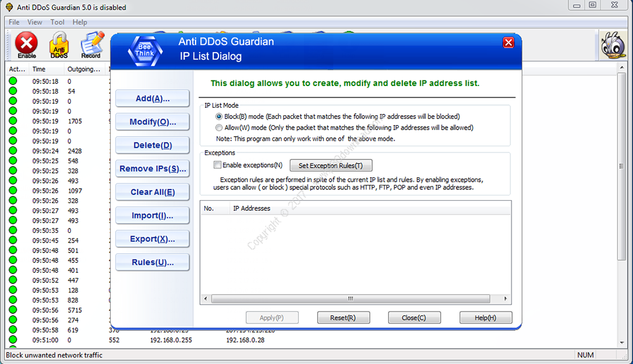Maximize the Anti DDoS Guardian window
Image resolution: width=633 pixels, height=364 pixels.
coord(592,5)
